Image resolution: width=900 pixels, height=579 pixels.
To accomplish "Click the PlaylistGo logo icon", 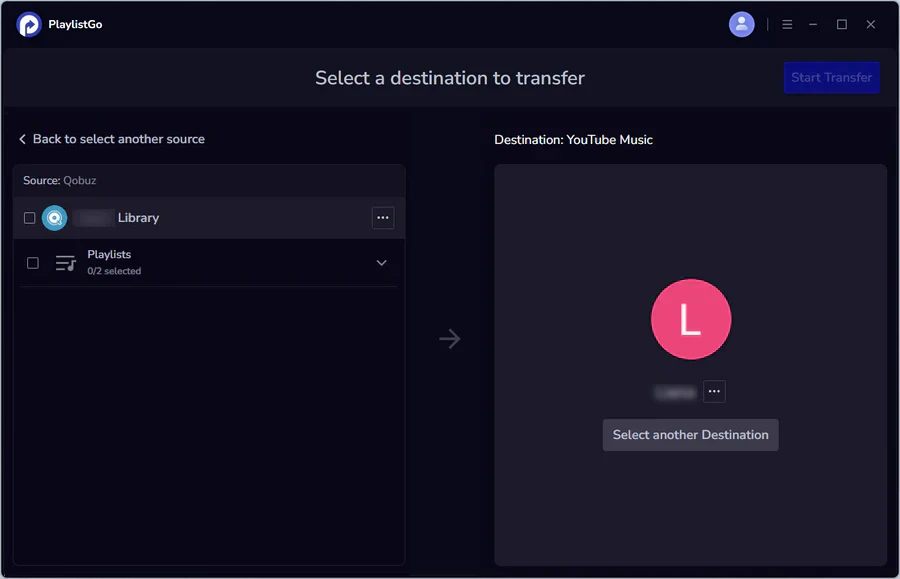I will coord(29,25).
